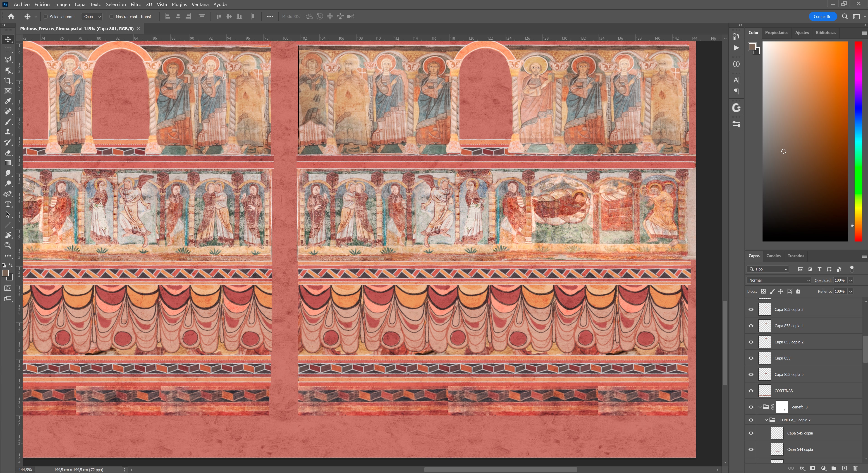Click the Compartir button
This screenshot has height=473, width=868.
click(x=822, y=17)
